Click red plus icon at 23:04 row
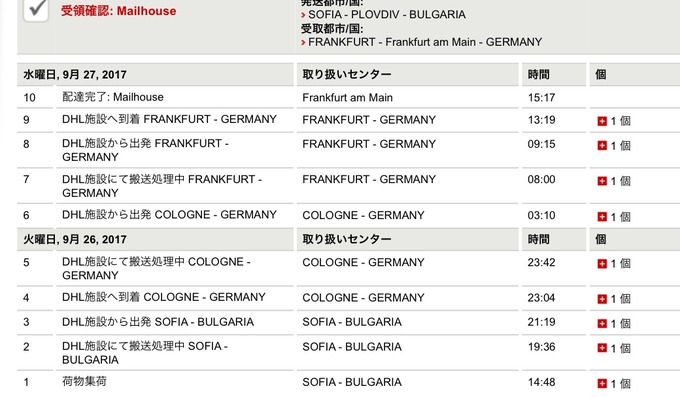The image size is (680, 397). click(x=602, y=299)
